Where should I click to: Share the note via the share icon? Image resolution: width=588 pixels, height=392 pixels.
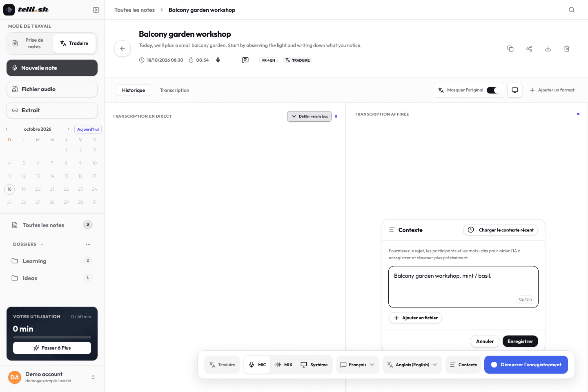coord(529,49)
